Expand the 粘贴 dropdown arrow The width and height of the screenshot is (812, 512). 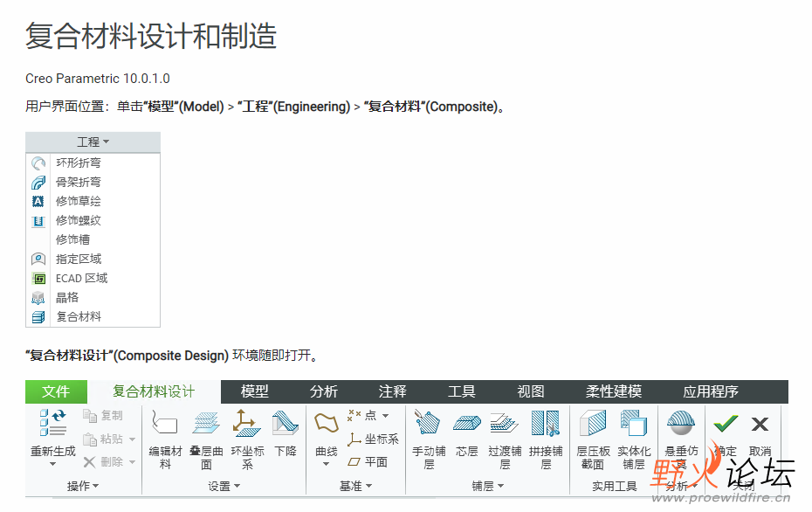(132, 439)
